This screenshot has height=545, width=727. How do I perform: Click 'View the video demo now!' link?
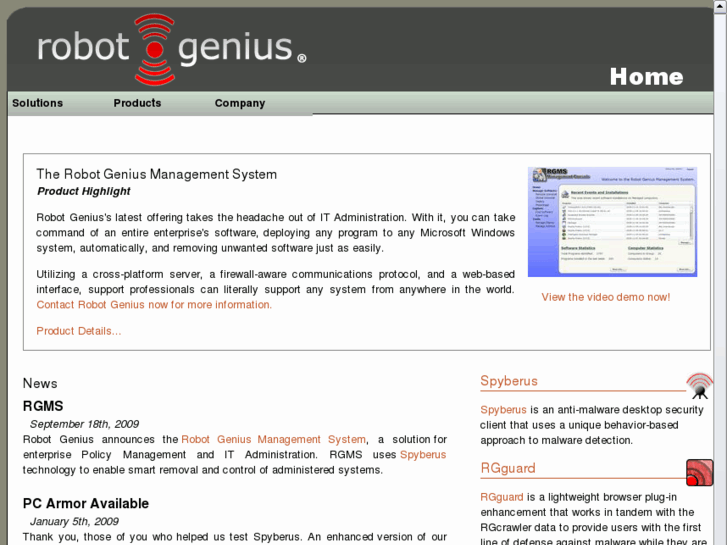[606, 297]
